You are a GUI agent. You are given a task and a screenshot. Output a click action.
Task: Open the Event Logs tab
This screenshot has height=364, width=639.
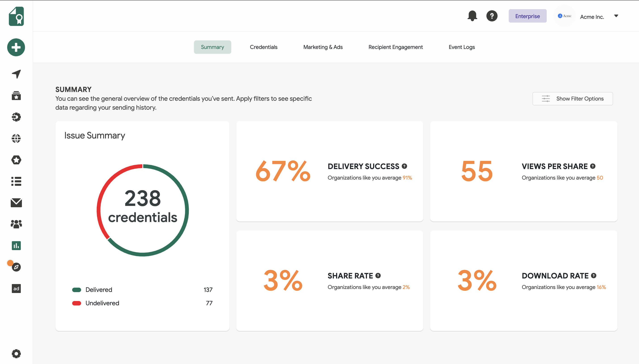461,47
